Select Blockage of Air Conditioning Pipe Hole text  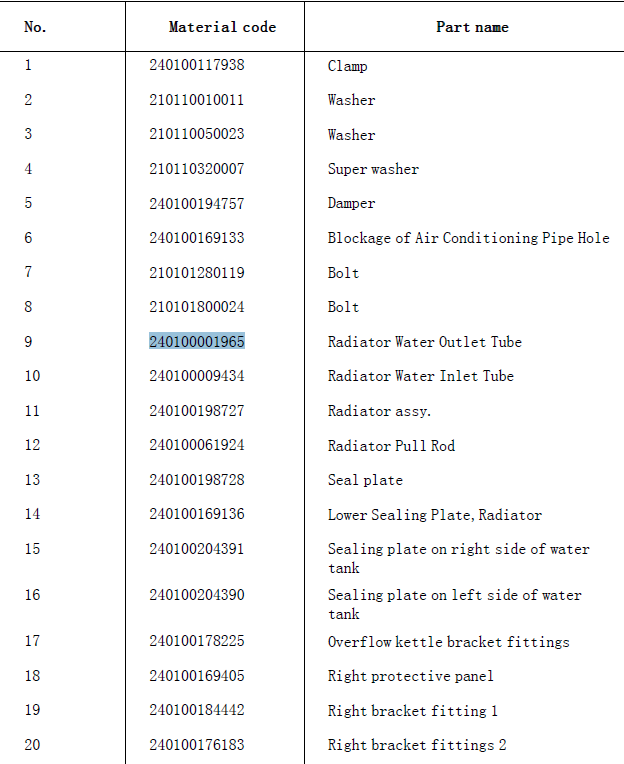point(469,238)
